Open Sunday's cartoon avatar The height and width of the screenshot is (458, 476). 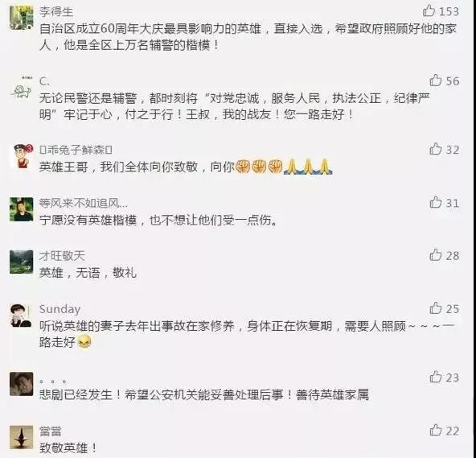[21, 316]
